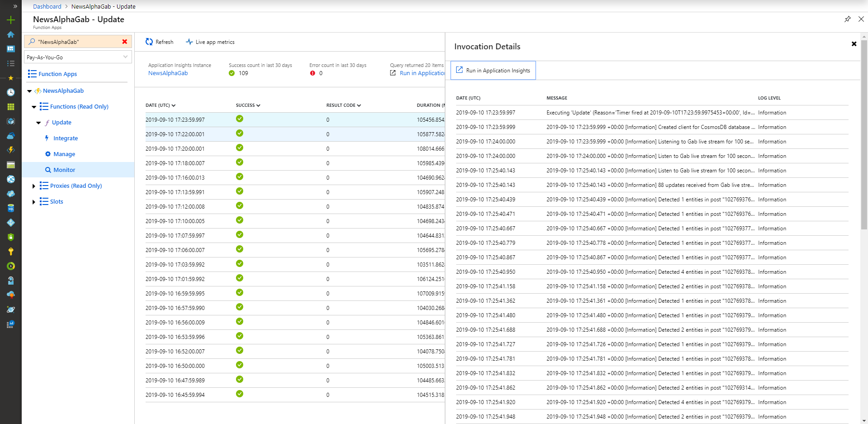Screen dimensions: 868x424
Task: Click the query Run in Application Insights link
Action: (x=422, y=73)
